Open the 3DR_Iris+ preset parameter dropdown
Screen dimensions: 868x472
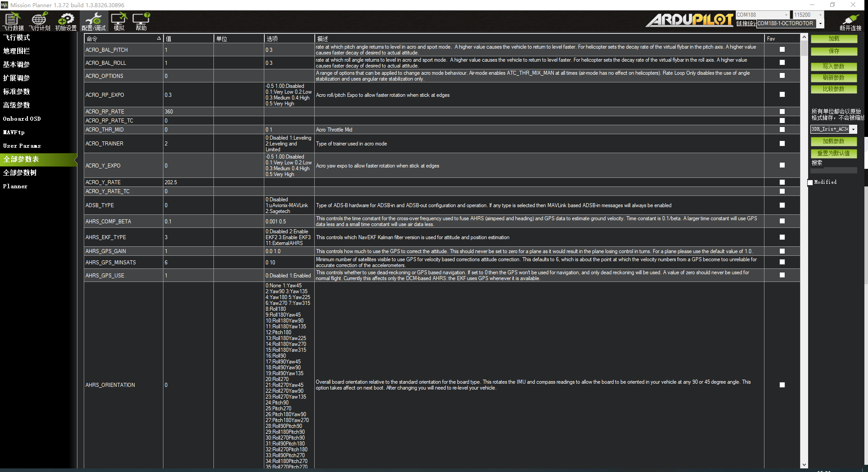pyautogui.click(x=853, y=129)
